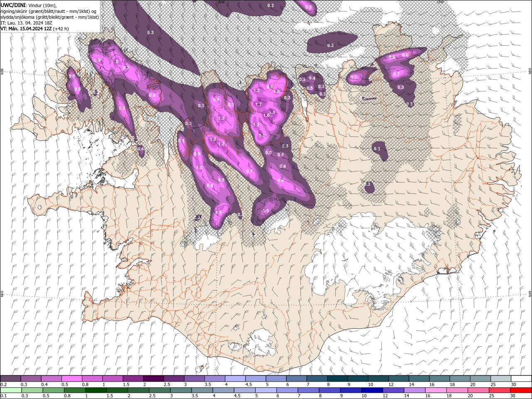Image resolution: width=532 pixels, height=399 pixels.
Task: Pick the pale gray upper legend swatch at 25
Action: tap(500, 378)
